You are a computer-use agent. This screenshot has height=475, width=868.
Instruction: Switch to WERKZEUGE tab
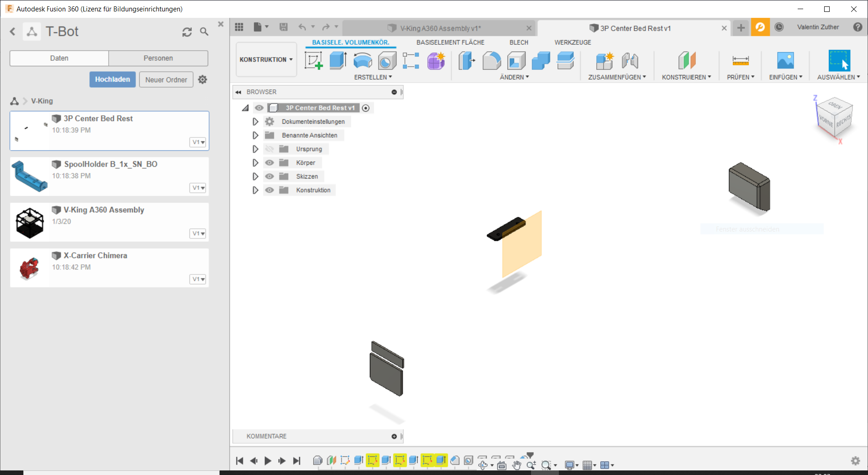point(573,42)
